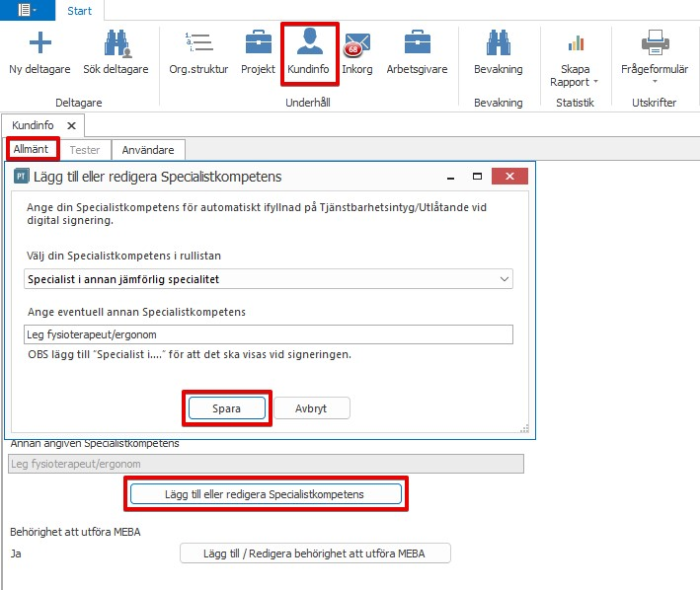Minimize the Specialistkompetens dialog
Image resolution: width=700 pixels, height=590 pixels.
[x=451, y=177]
